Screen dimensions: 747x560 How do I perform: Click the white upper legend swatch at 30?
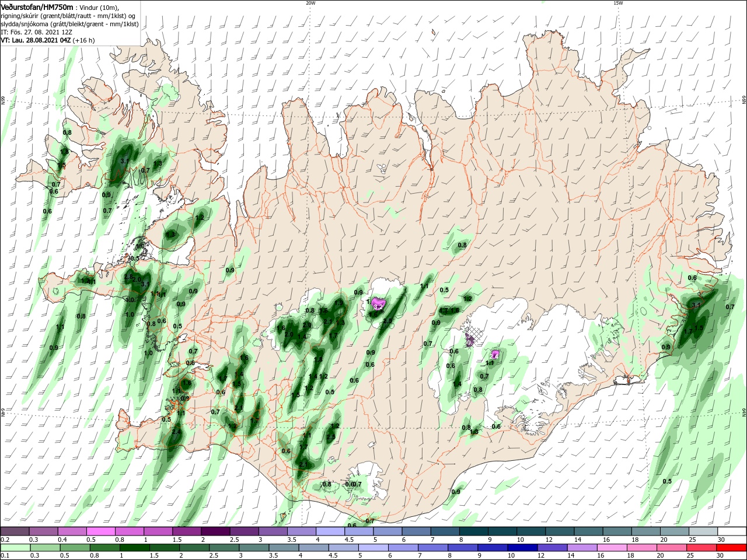(x=731, y=531)
